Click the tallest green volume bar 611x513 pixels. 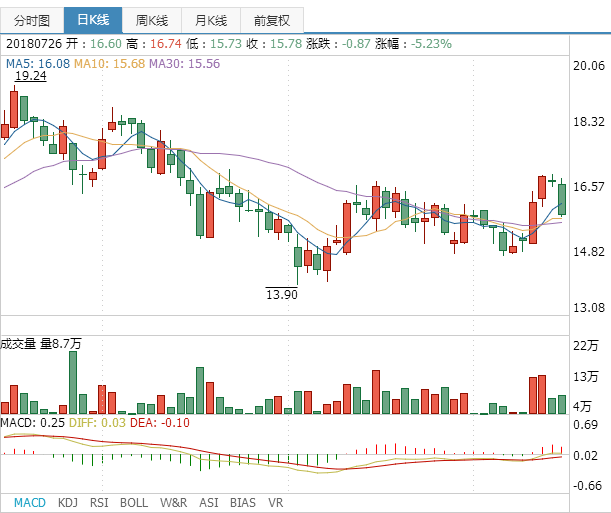tap(73, 383)
